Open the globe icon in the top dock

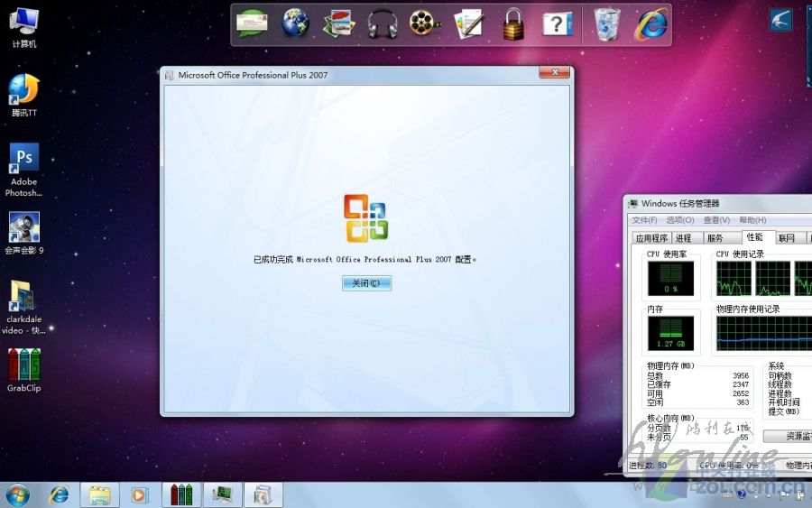coord(295,23)
